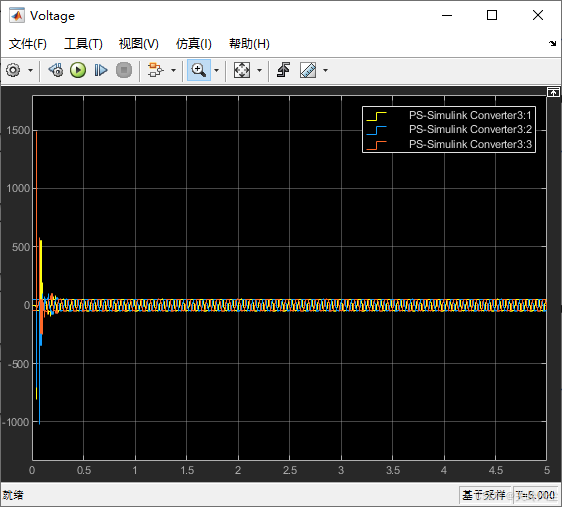Highlight the Simulink block icon
562x507 pixels.
[155, 70]
